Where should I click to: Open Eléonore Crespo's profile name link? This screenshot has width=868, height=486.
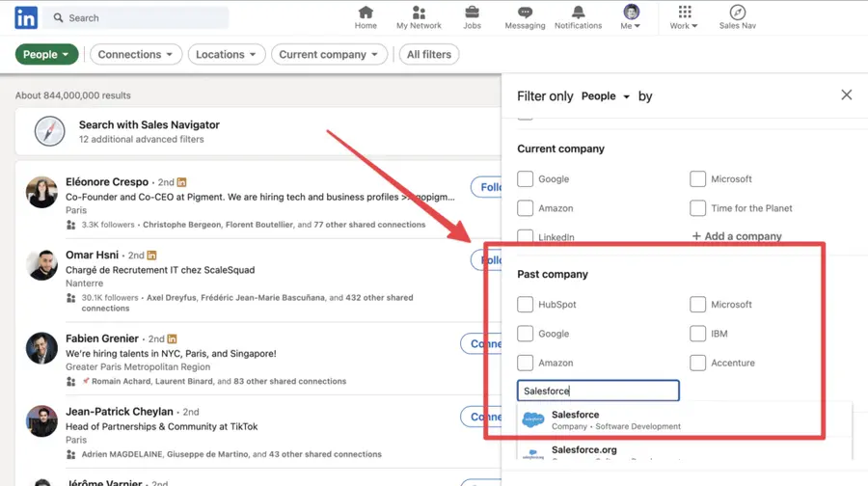[x=107, y=182]
